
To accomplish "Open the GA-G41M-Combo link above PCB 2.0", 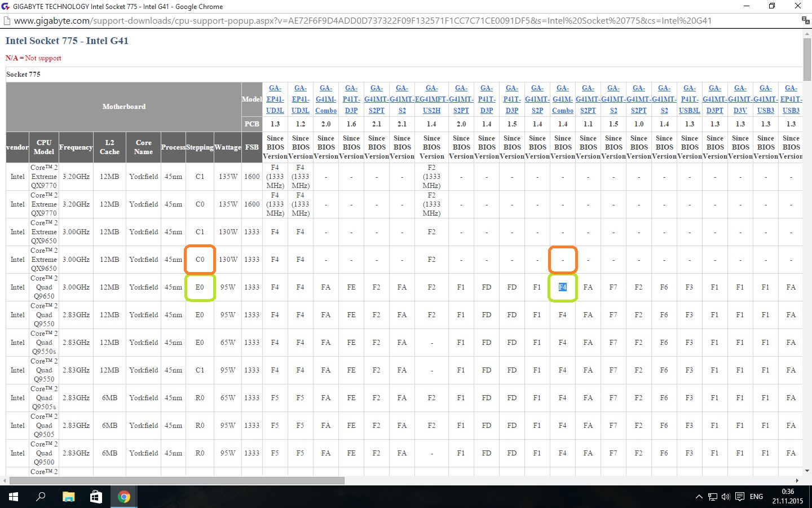I will 326,99.
